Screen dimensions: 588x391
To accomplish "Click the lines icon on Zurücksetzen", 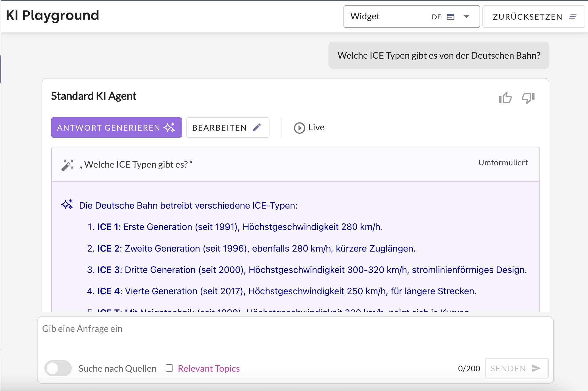I will pos(573,17).
